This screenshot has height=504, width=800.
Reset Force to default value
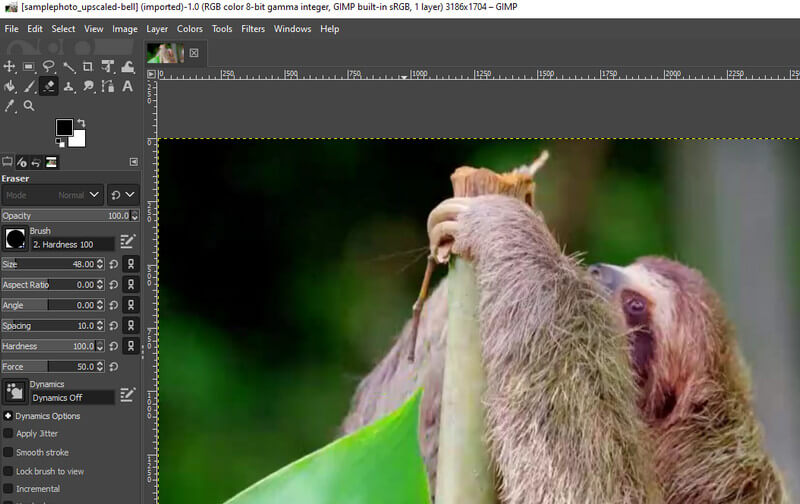point(114,366)
